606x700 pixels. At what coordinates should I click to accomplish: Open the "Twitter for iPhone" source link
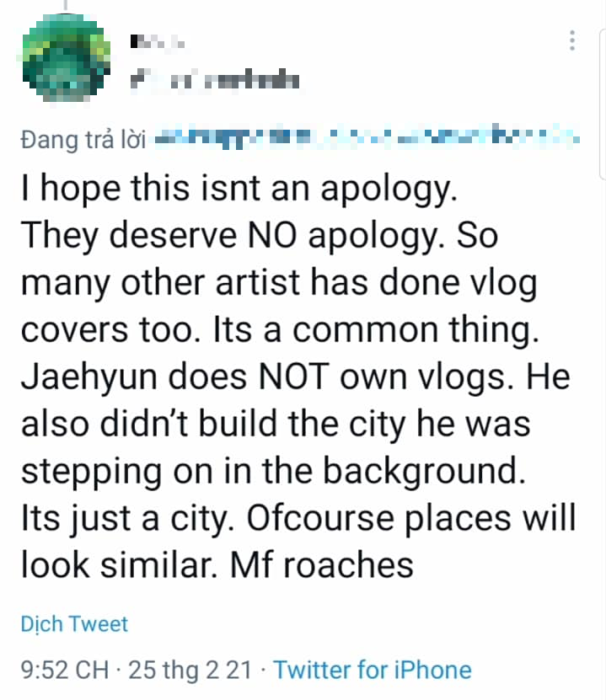[x=373, y=671]
